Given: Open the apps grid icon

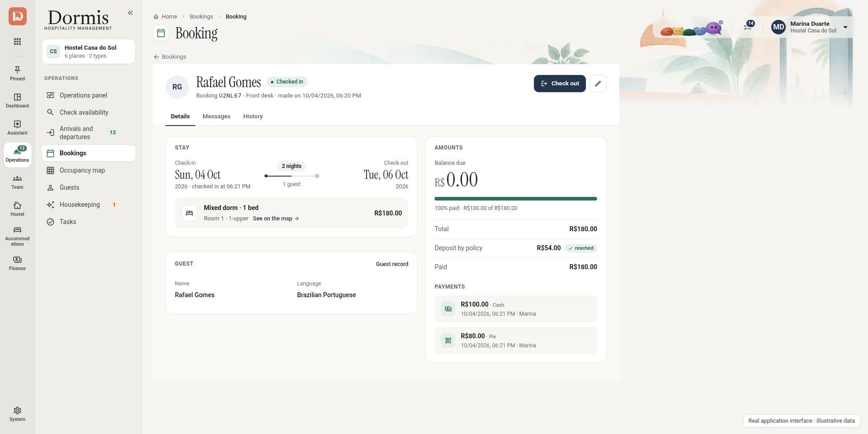Looking at the screenshot, I should point(17,42).
